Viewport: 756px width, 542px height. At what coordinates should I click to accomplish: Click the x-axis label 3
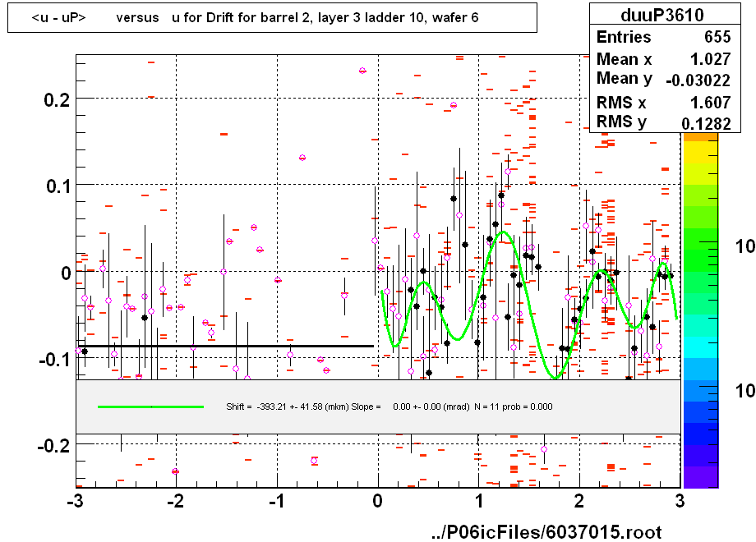pos(680,502)
